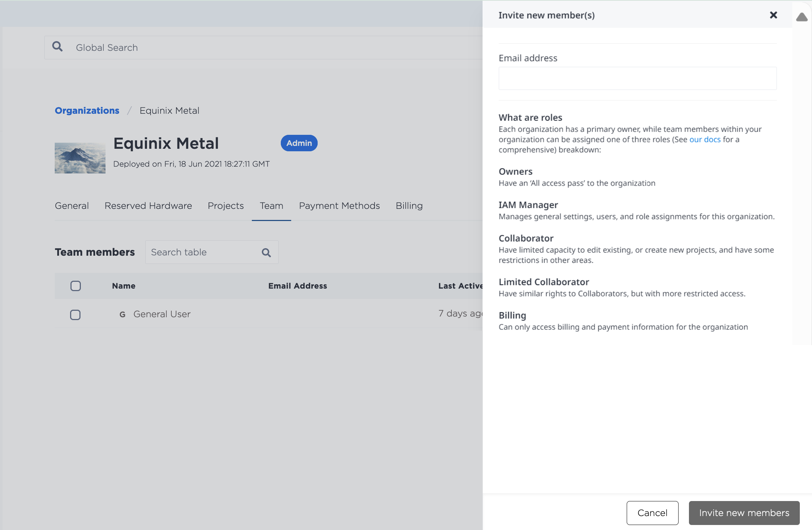The width and height of the screenshot is (812, 530).
Task: Click the scroll-up arrow in the invite panel
Action: click(x=802, y=17)
